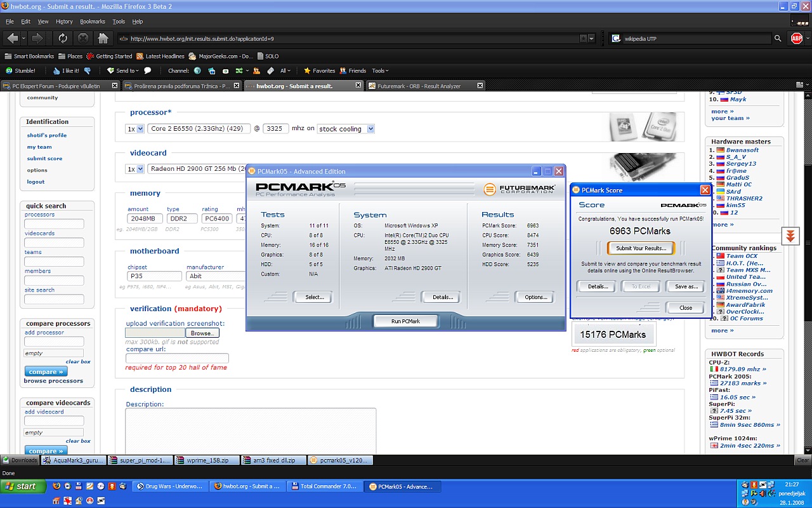Switch to the Futuremark ORB Result Analyzer tab
The width and height of the screenshot is (812, 508).
coord(425,86)
